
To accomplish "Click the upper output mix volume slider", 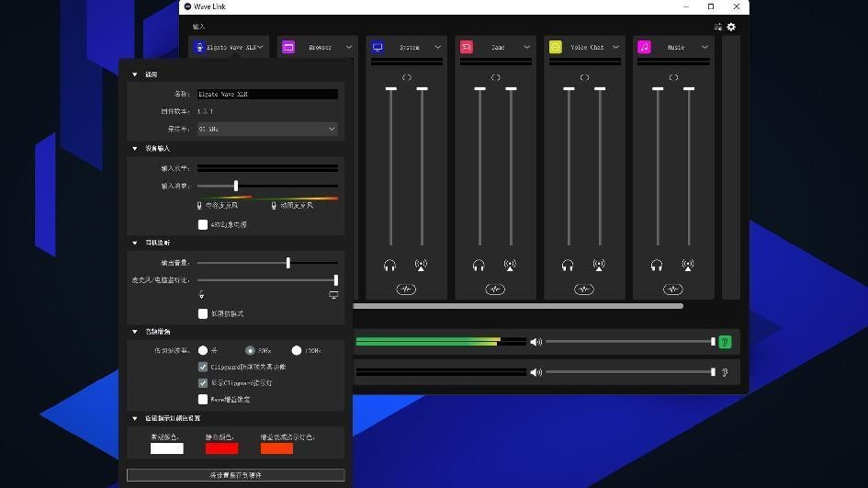I will pyautogui.click(x=630, y=342).
